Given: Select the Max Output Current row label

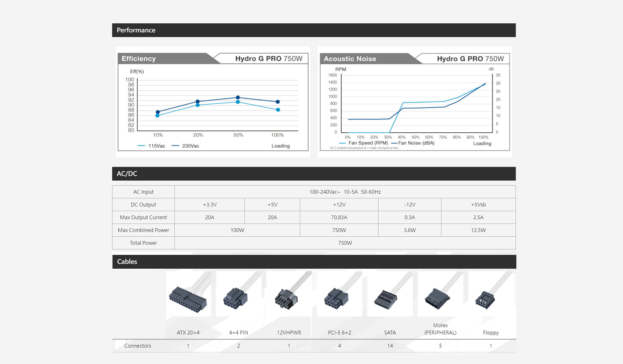Looking at the screenshot, I should pos(143,217).
